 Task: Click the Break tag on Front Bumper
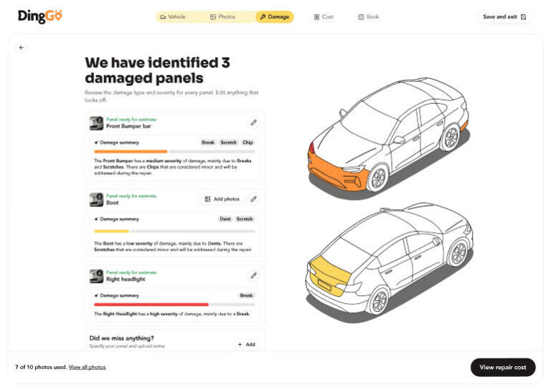(208, 143)
